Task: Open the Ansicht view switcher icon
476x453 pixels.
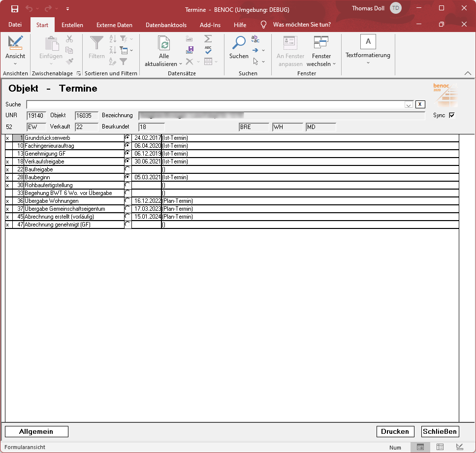Action: point(15,43)
